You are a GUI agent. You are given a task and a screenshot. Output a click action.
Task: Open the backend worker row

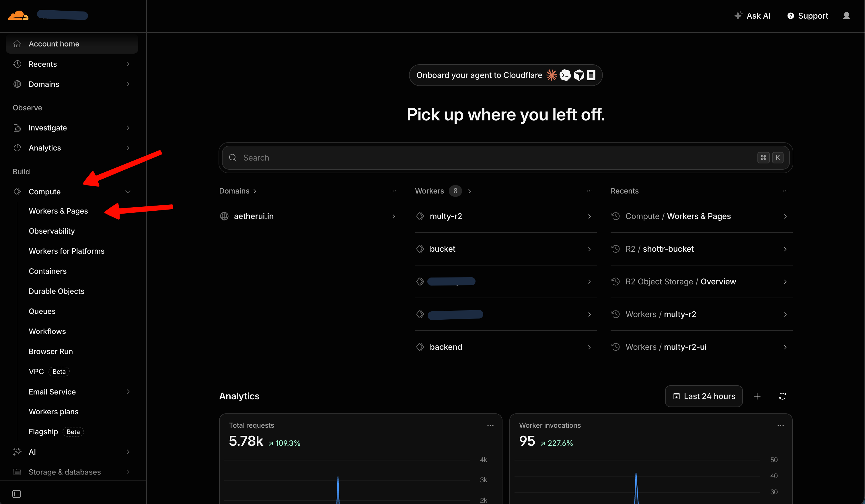(506, 347)
